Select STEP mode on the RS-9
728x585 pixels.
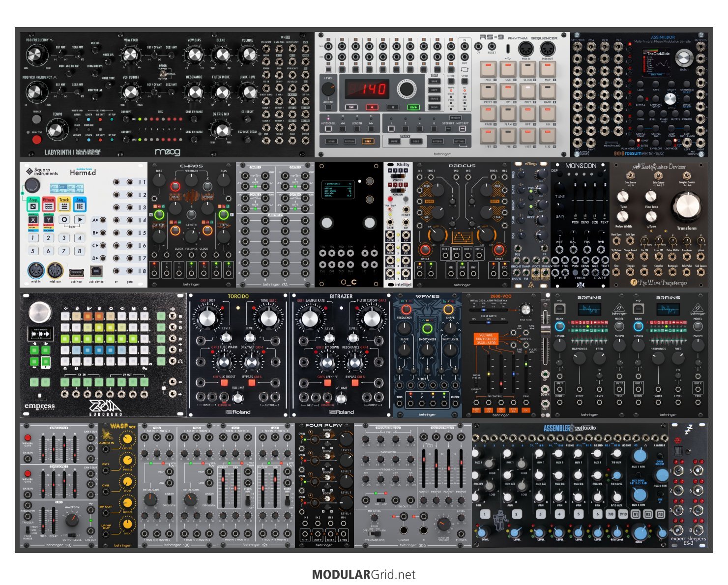[x=368, y=142]
